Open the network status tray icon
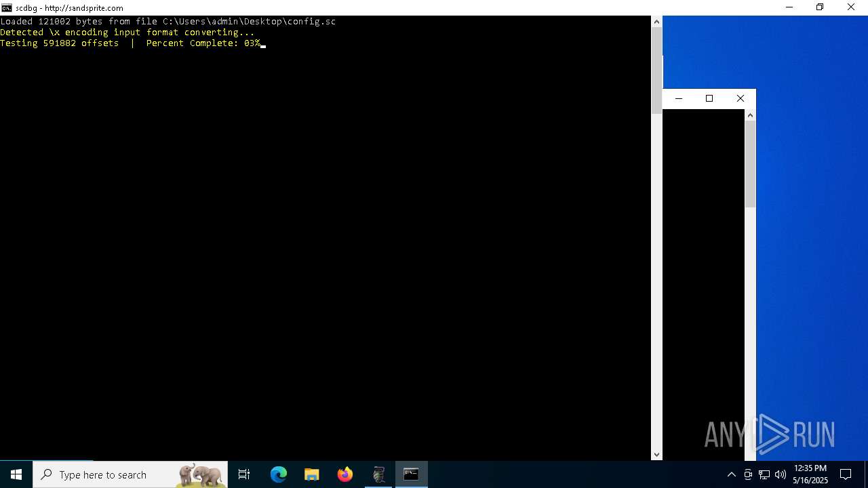The width and height of the screenshot is (868, 488). tap(764, 474)
